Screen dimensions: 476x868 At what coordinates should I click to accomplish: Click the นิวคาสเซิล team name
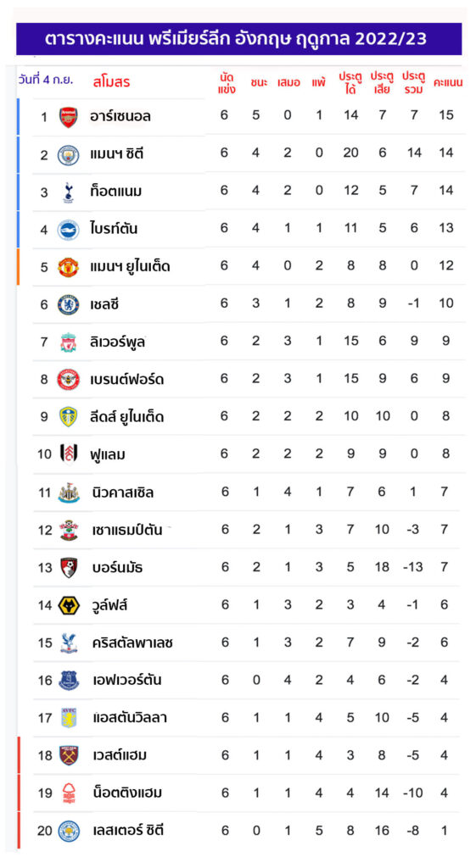click(123, 492)
